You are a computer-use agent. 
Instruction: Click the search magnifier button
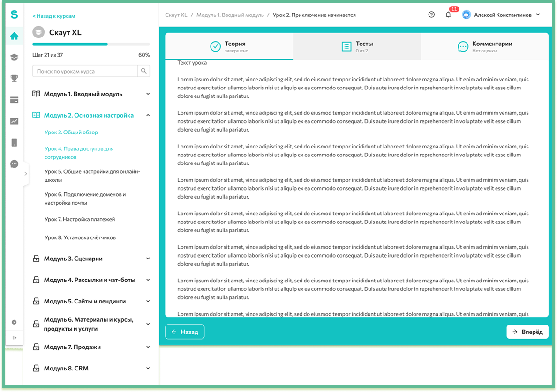coord(143,71)
